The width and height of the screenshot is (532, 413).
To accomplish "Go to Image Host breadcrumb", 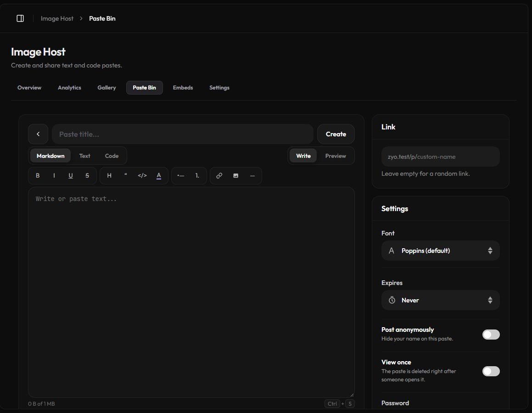I will (57, 18).
